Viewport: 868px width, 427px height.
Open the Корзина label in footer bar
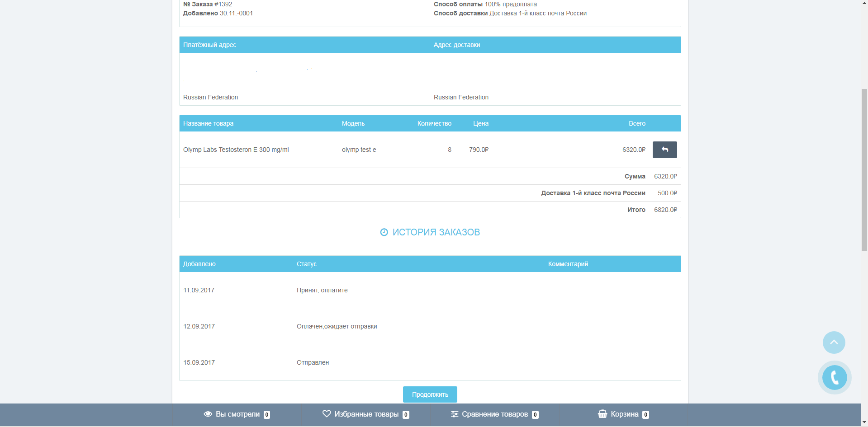(x=624, y=414)
